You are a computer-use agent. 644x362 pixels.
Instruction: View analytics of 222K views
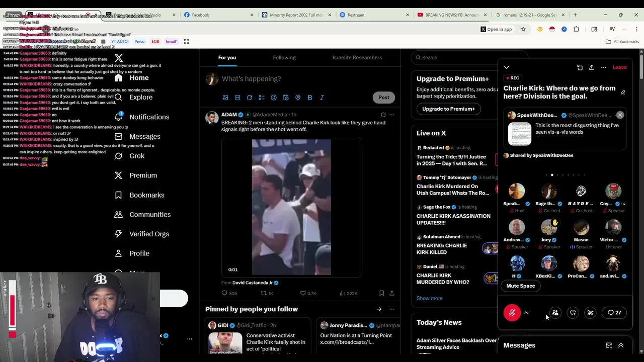[348, 293]
